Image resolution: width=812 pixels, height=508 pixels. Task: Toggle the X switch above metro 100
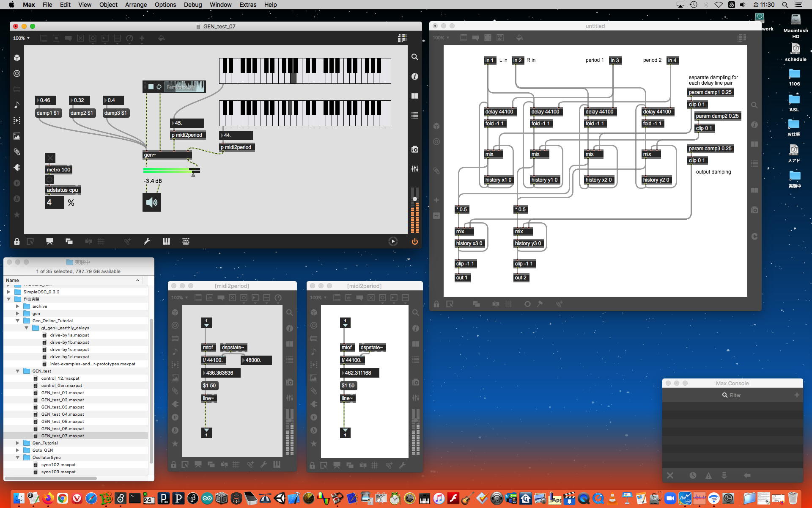tap(50, 158)
